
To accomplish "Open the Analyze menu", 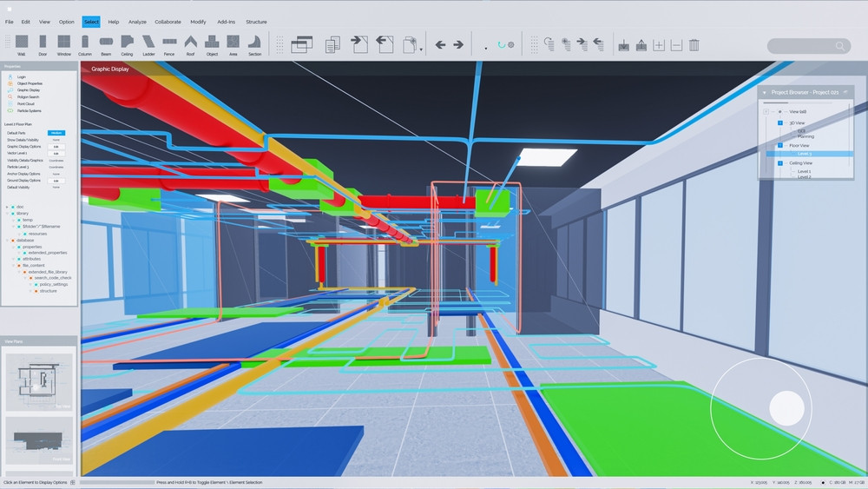I will 137,22.
